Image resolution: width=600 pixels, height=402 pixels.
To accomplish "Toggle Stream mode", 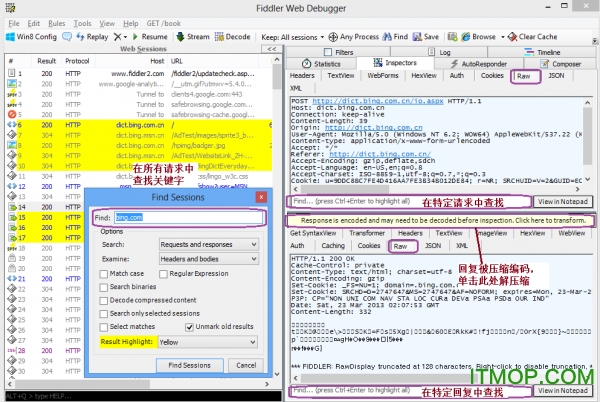I will click(193, 37).
